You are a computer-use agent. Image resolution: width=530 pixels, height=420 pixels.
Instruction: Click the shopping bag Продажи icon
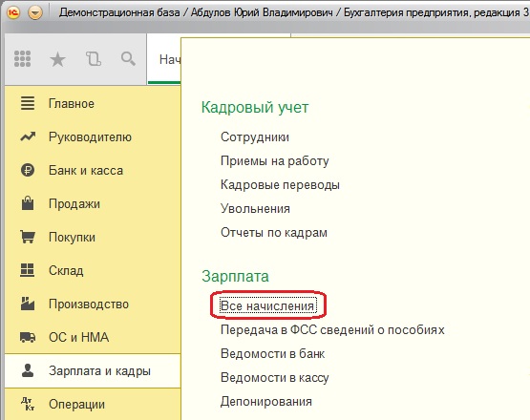pyautogui.click(x=28, y=203)
